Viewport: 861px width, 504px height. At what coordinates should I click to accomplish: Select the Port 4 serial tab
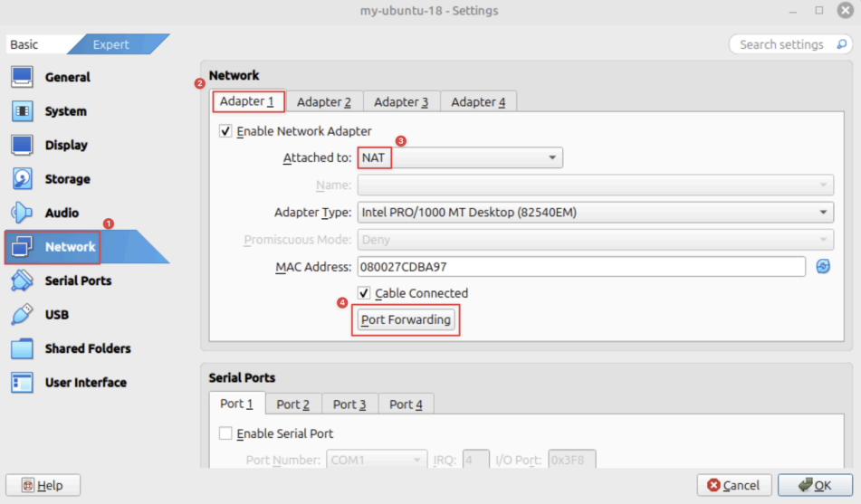pos(406,404)
